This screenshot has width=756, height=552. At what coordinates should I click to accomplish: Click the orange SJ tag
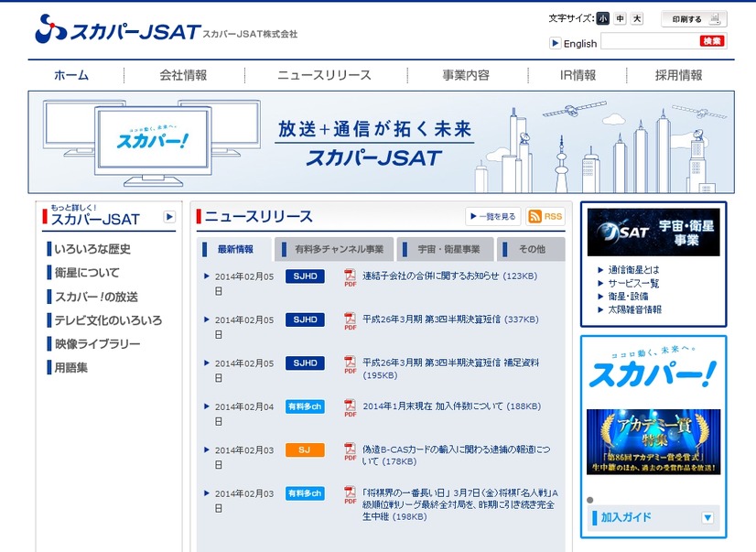coord(305,449)
